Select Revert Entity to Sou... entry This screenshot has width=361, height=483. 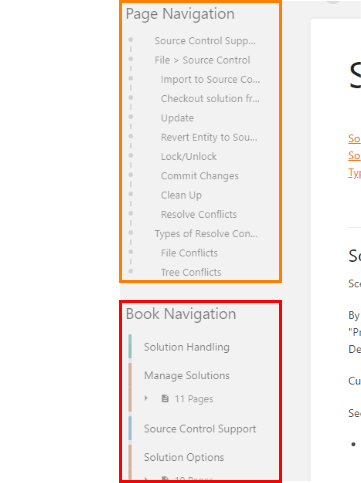click(209, 137)
